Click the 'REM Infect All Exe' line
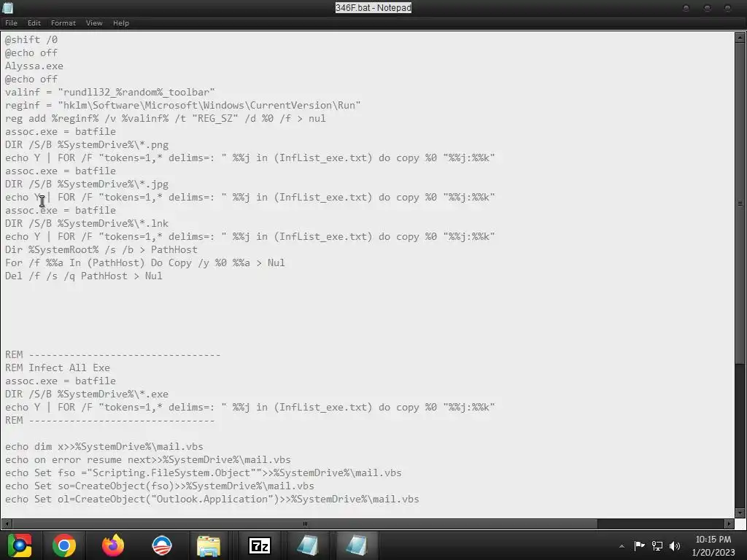This screenshot has height=560, width=747. pos(58,367)
